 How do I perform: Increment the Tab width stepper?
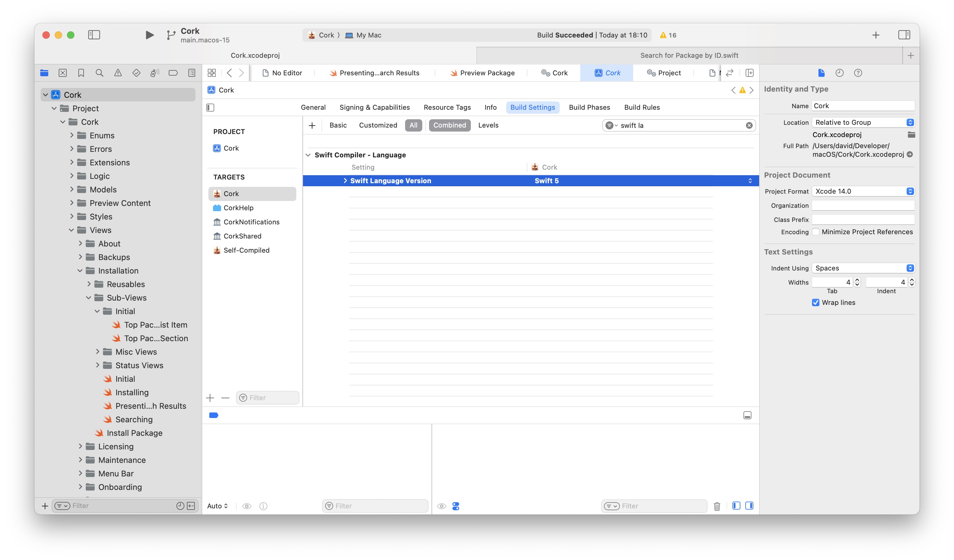[857, 280]
